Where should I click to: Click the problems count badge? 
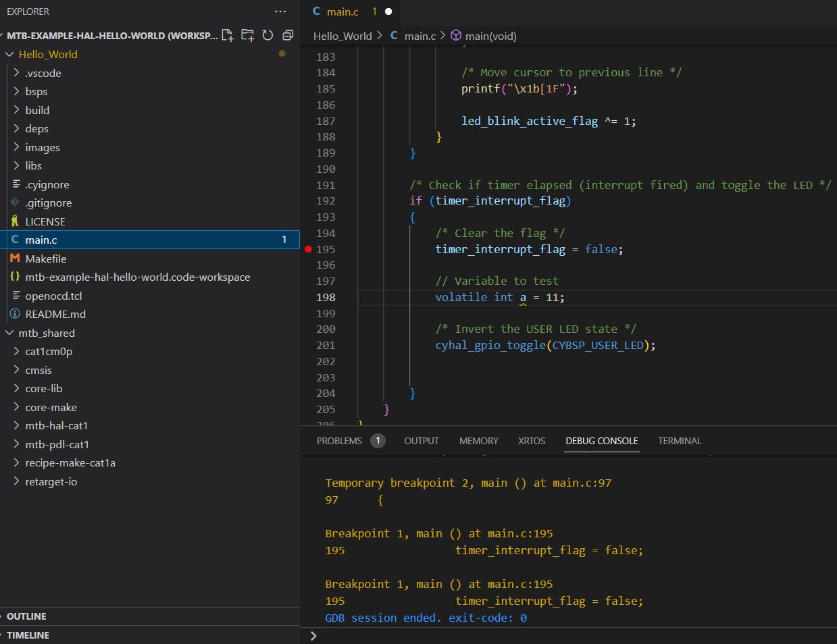tap(378, 441)
